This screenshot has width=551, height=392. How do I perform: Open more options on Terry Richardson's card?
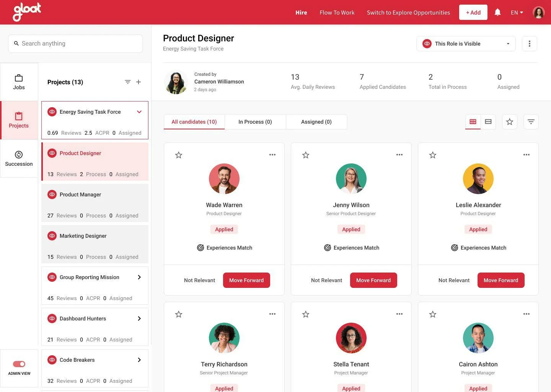coord(272,314)
